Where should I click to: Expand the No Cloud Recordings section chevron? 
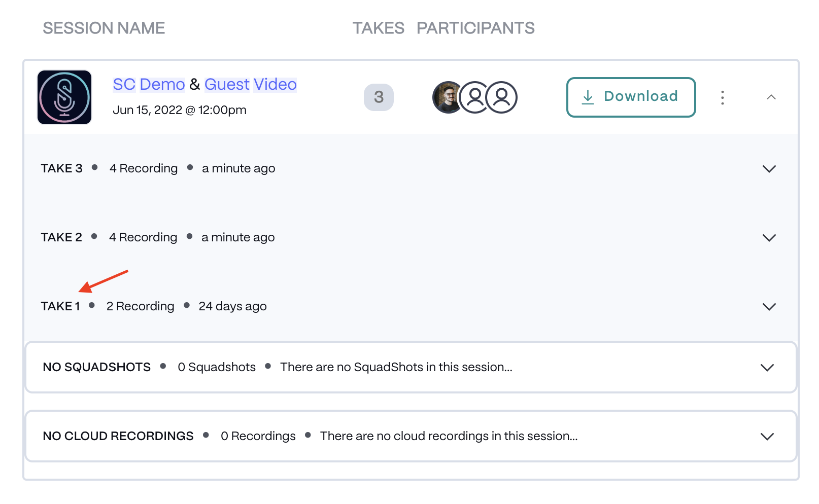(767, 437)
